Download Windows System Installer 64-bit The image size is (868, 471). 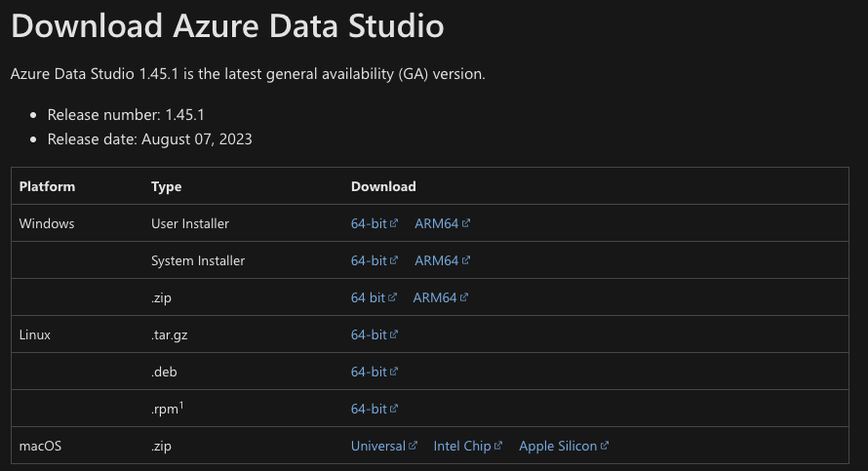click(375, 260)
